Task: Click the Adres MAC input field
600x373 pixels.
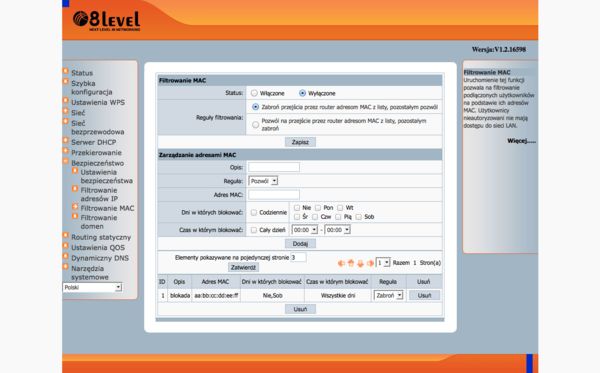Action: (274, 195)
